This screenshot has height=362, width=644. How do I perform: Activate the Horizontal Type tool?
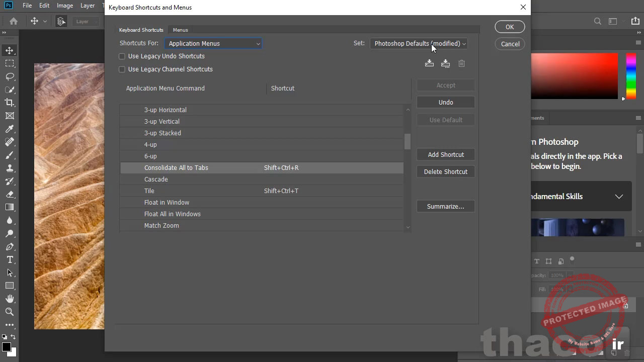[11, 260]
